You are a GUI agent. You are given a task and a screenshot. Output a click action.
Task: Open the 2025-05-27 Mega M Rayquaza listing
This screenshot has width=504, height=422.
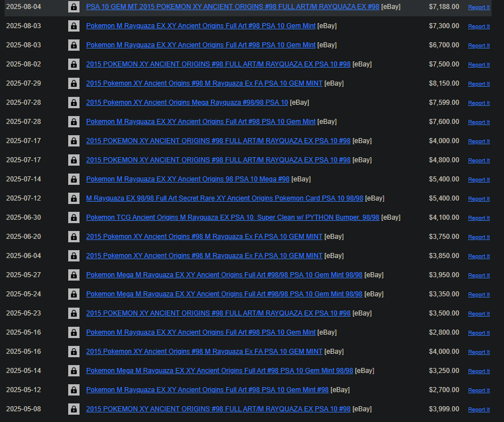coord(224,275)
